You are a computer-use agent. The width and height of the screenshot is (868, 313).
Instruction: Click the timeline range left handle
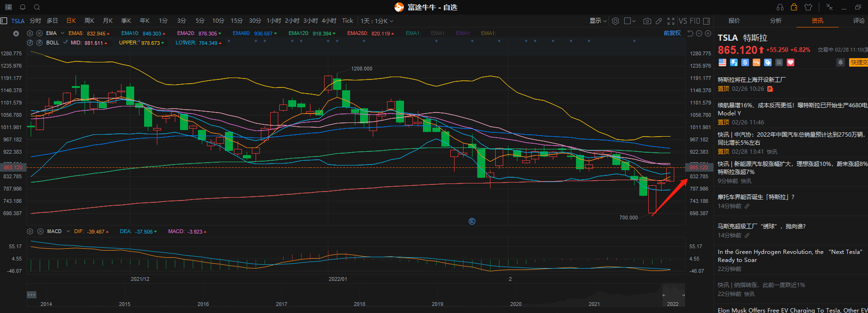664,295
